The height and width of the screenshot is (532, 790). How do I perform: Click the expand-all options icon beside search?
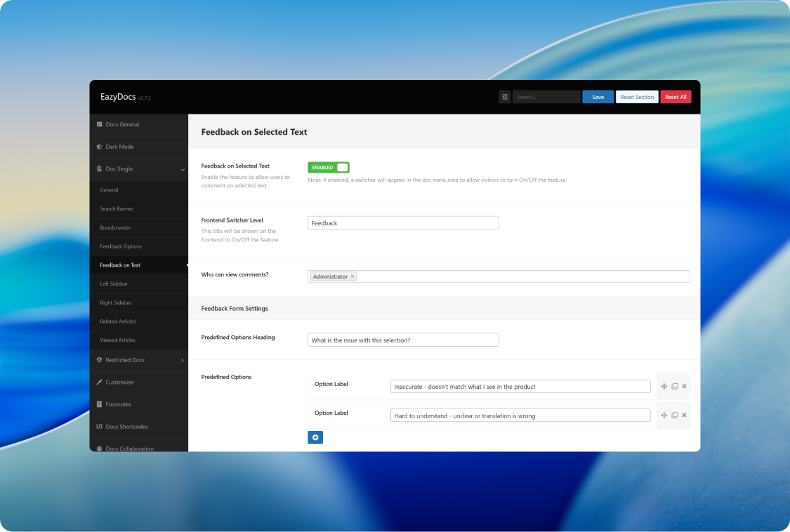(x=504, y=97)
